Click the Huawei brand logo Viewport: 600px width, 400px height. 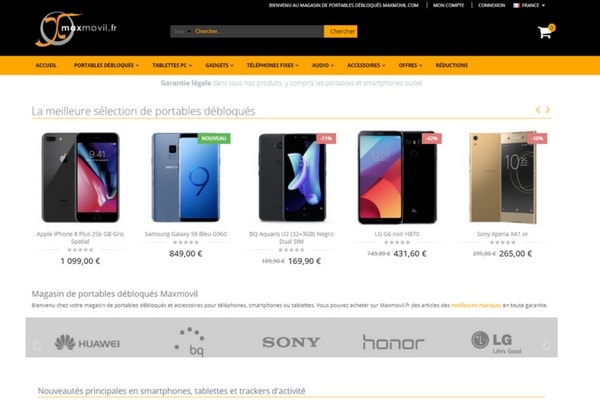click(87, 343)
